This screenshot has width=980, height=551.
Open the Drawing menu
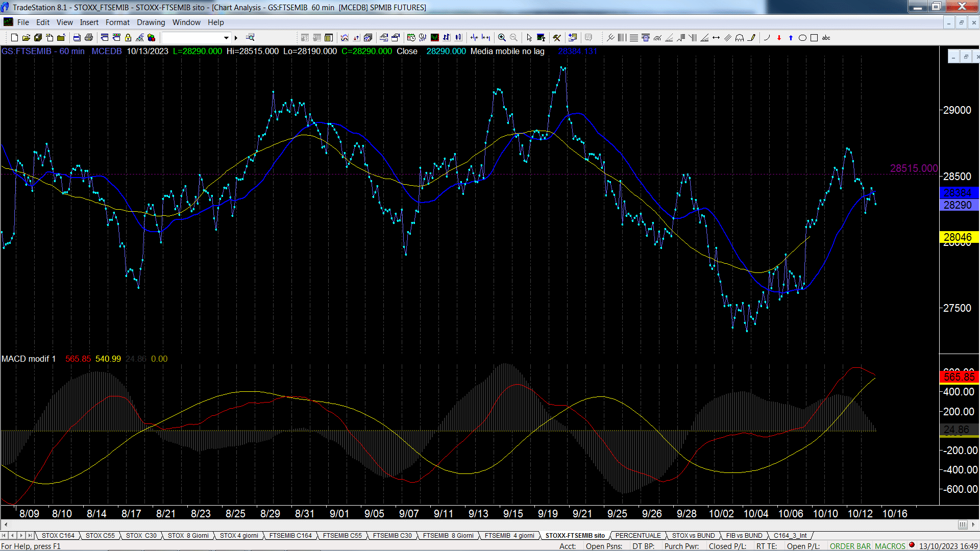pyautogui.click(x=151, y=22)
